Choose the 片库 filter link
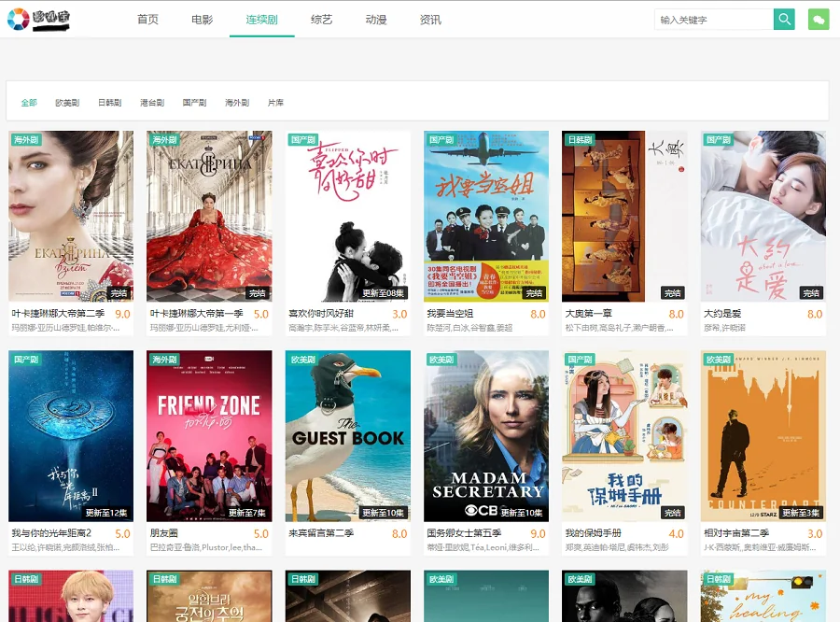 tap(275, 103)
